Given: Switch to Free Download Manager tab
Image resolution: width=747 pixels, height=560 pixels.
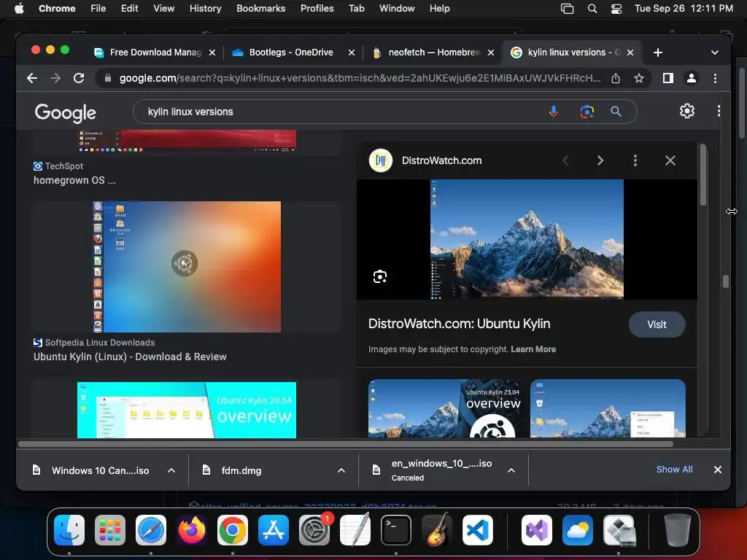Looking at the screenshot, I should coord(155,52).
